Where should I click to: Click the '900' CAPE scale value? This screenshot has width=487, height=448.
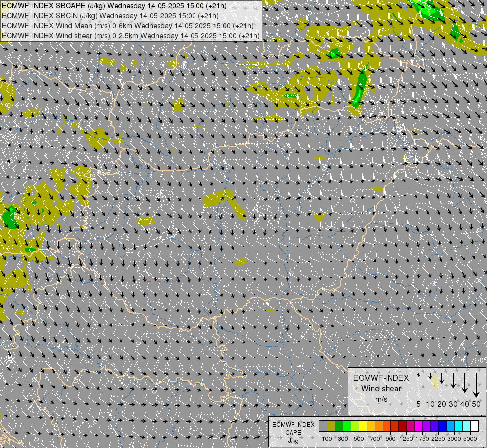[390, 439]
